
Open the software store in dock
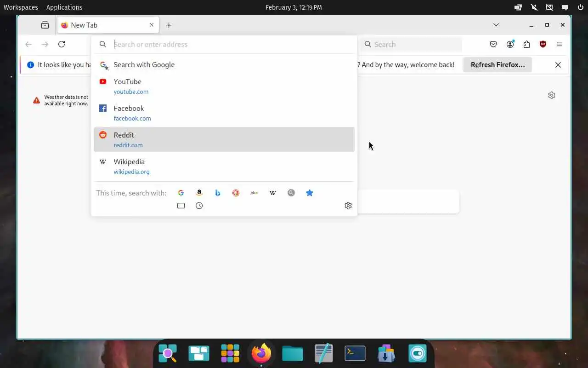386,353
